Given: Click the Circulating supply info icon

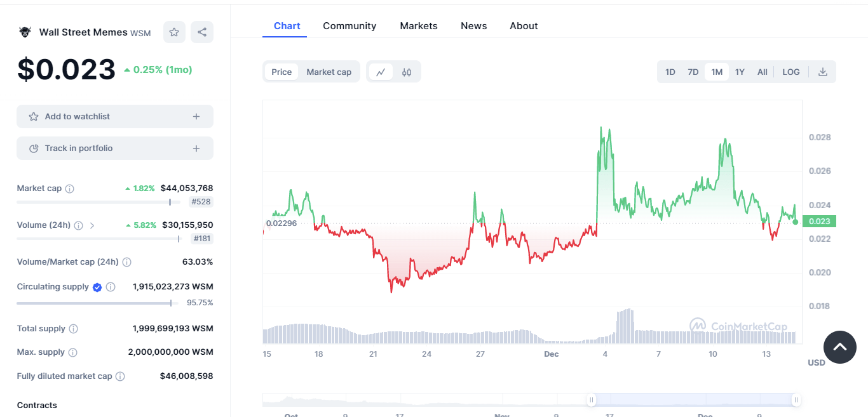Looking at the screenshot, I should coord(111,287).
